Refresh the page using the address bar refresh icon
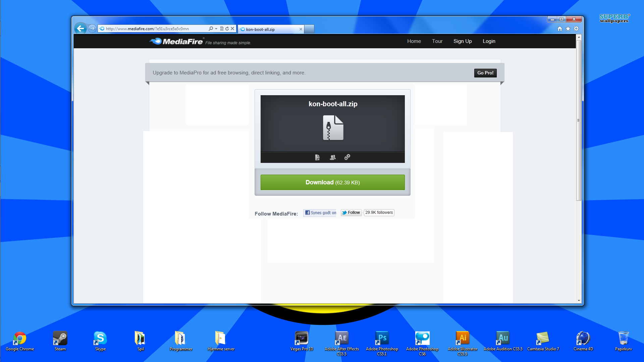Viewport: 644px width, 362px height. point(227,28)
